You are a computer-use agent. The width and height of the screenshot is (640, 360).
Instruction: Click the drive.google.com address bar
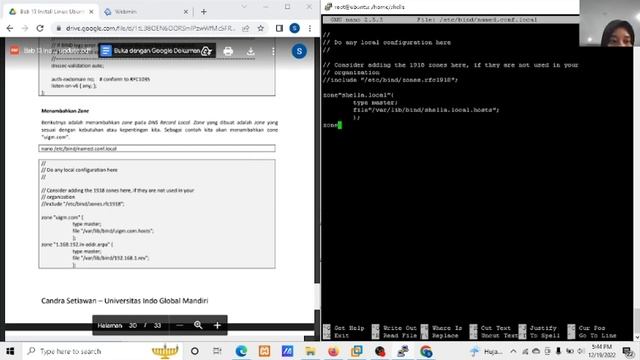pyautogui.click(x=150, y=28)
